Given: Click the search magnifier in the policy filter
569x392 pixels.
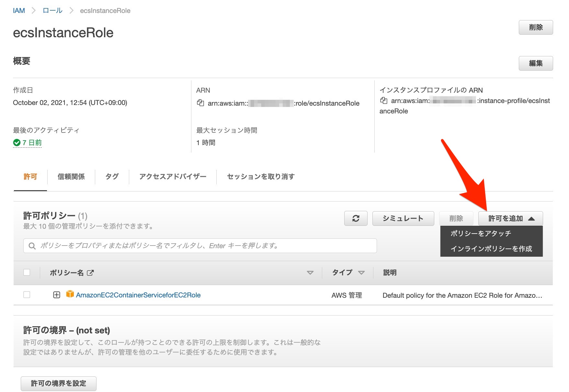Looking at the screenshot, I should point(32,246).
